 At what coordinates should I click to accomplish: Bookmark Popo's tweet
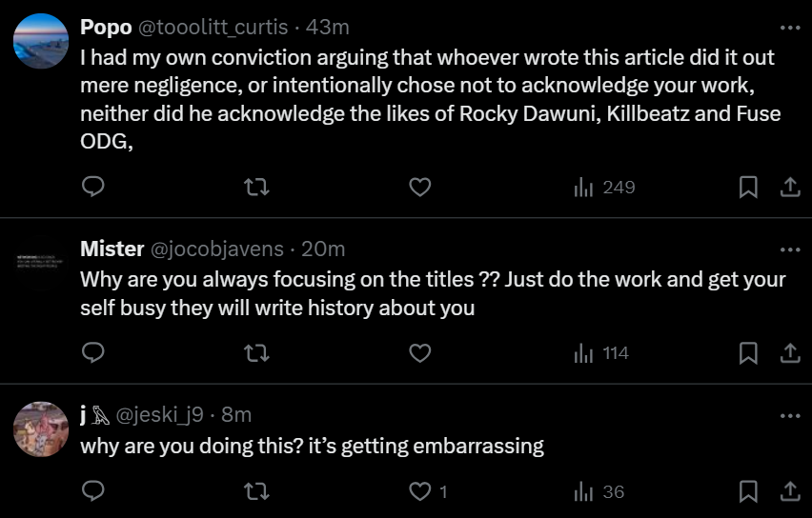pos(749,188)
